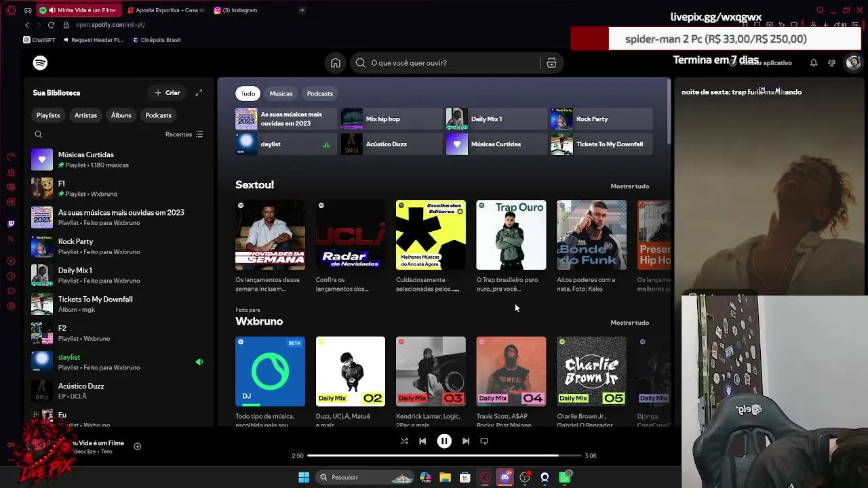Screen dimensions: 868x488
Task: Open the Mix hip hop shortcut tile
Action: pyautogui.click(x=391, y=119)
